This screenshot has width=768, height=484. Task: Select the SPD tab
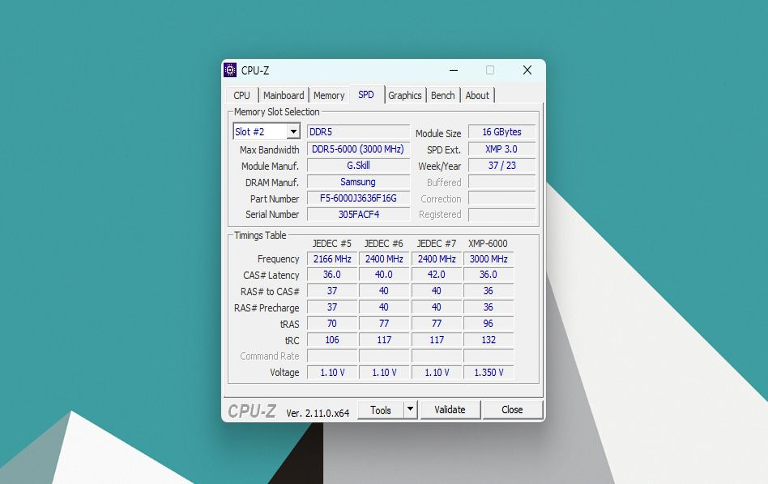[x=366, y=95]
